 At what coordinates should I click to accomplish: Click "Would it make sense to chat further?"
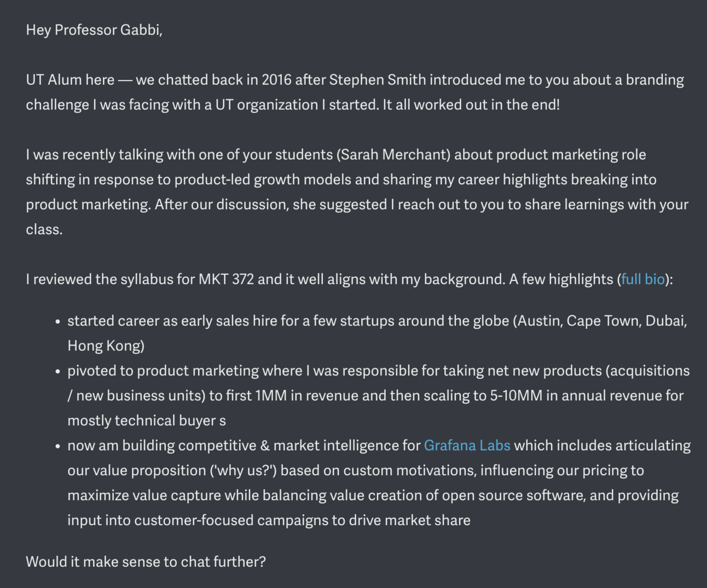click(146, 562)
